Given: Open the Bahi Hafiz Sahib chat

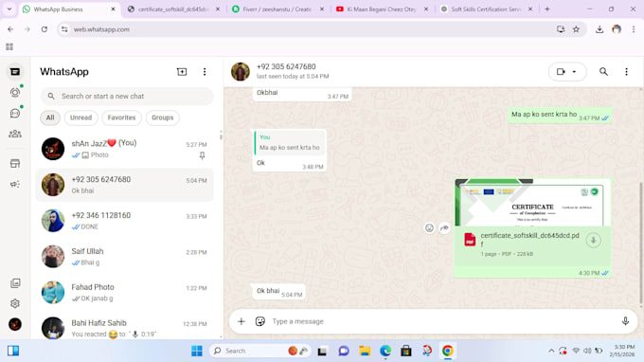Looking at the screenshot, I should (x=125, y=328).
